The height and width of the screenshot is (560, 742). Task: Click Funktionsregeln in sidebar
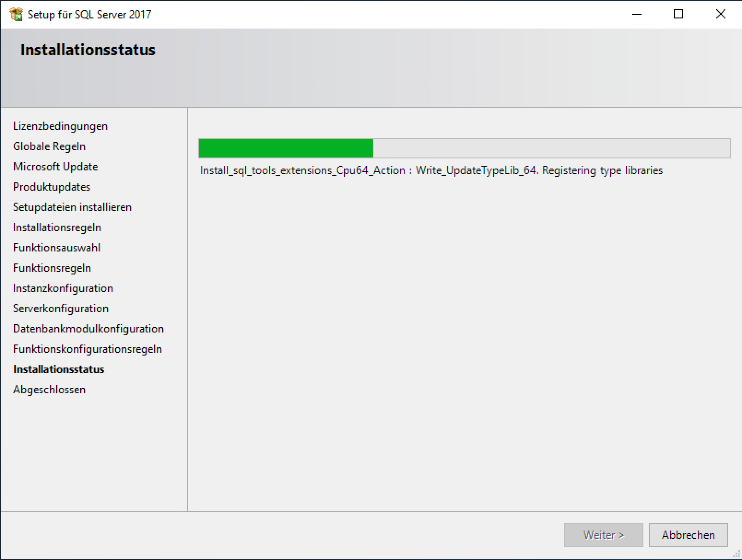click(52, 268)
